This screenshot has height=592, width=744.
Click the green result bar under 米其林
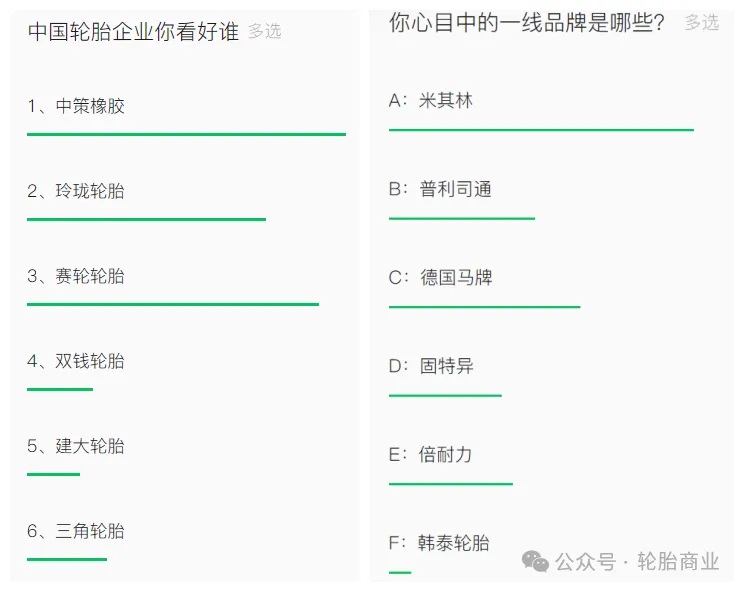tap(541, 130)
